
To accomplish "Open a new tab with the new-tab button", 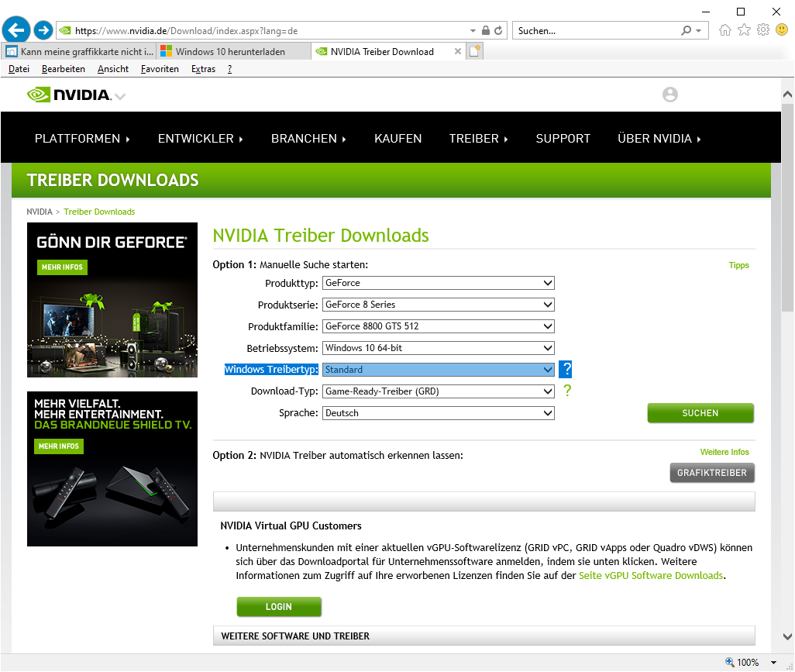I will tap(474, 51).
